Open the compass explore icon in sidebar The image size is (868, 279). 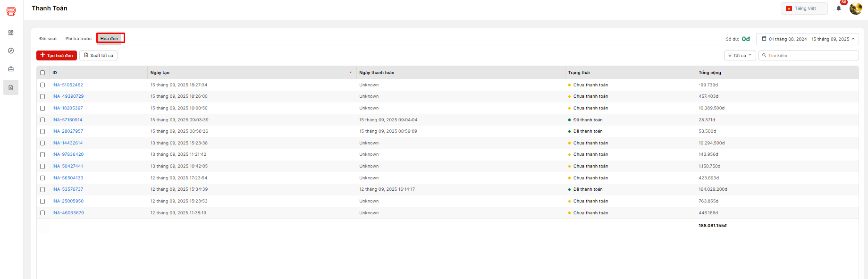pyautogui.click(x=11, y=51)
